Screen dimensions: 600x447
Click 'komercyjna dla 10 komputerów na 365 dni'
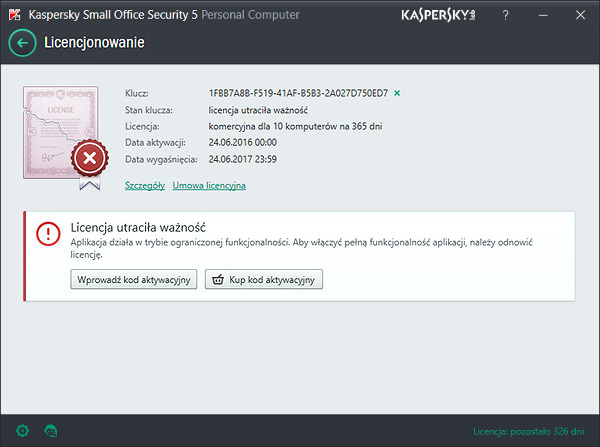point(295,126)
